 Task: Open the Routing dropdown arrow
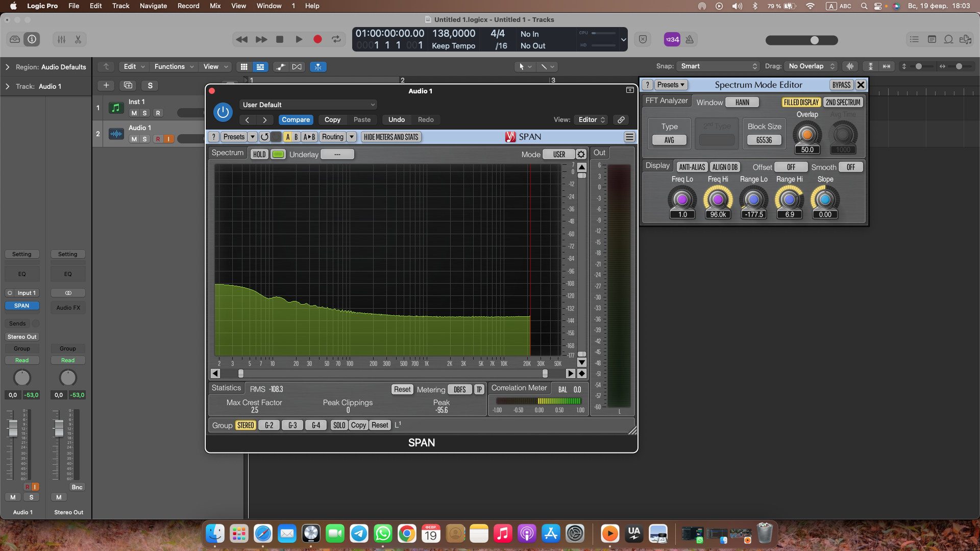coord(351,137)
